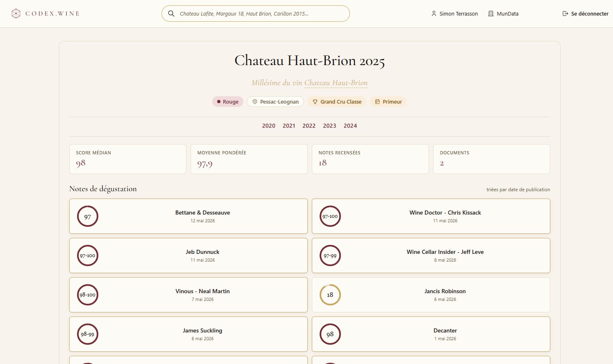Click the 97-100 score circle for Jeb Dunnuck
613x364 pixels.
click(x=88, y=255)
